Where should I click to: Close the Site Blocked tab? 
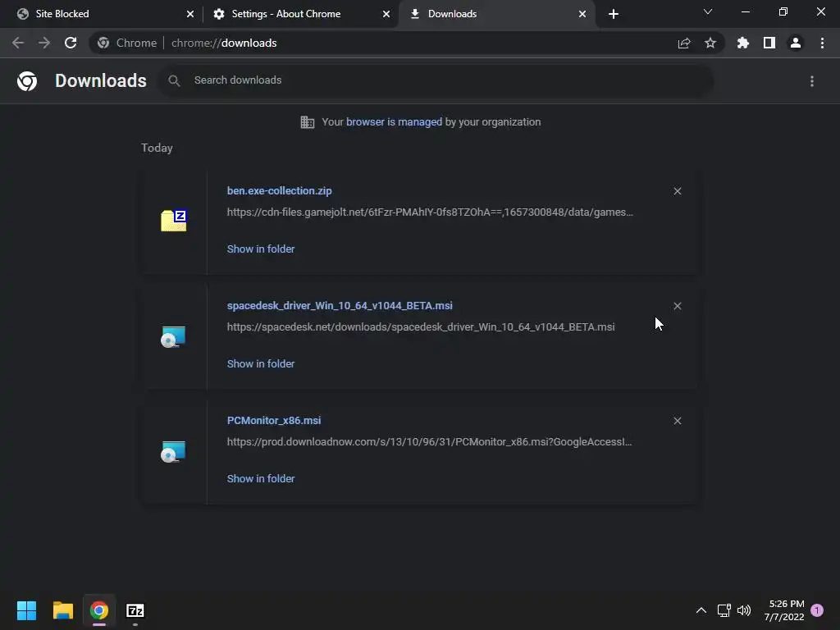click(190, 14)
